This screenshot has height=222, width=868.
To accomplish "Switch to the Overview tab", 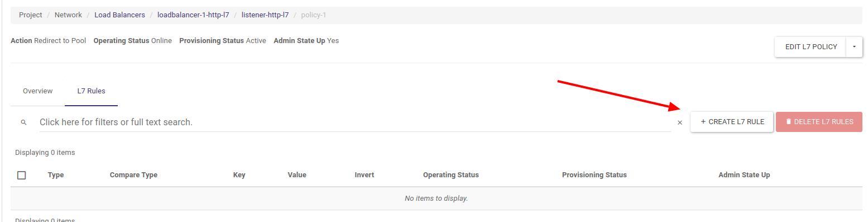I will click(x=38, y=91).
